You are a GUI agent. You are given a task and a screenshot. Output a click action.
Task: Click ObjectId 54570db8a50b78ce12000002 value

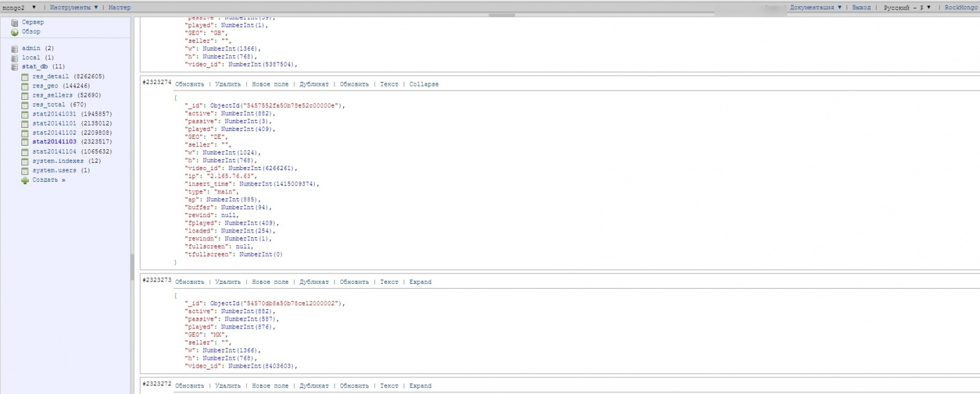292,303
